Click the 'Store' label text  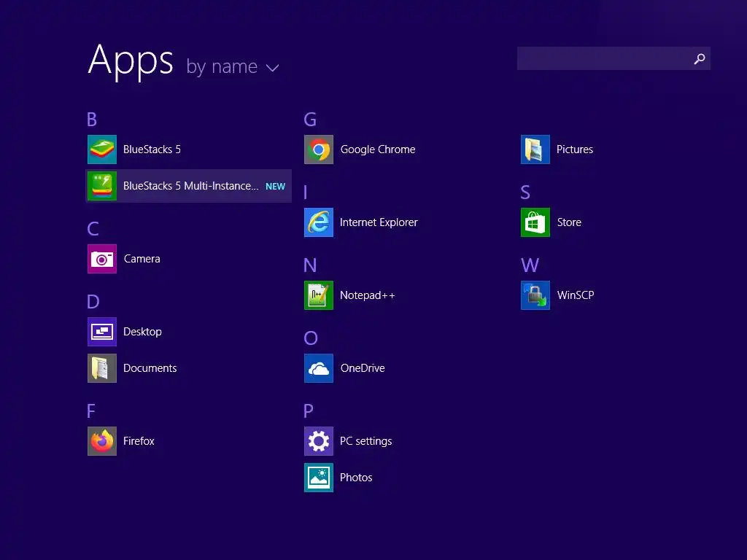(x=569, y=222)
